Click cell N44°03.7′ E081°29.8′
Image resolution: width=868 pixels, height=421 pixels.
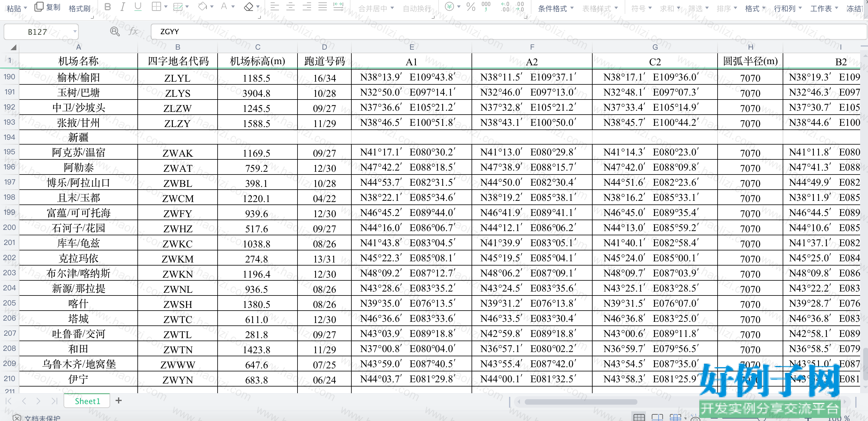point(411,379)
